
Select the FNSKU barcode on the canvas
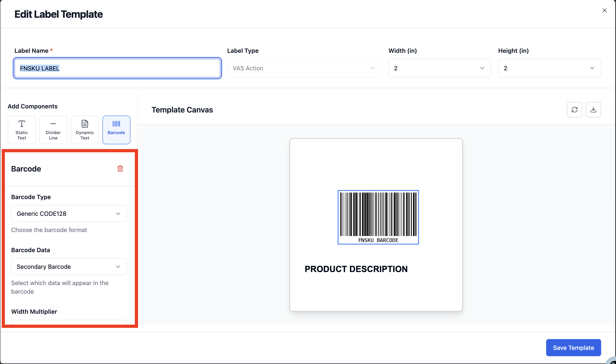pyautogui.click(x=378, y=217)
